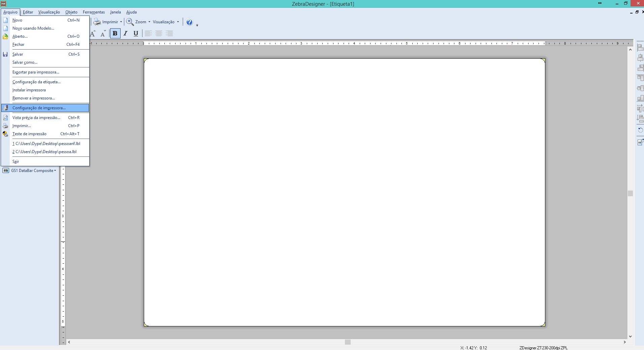Choose Novo usando Modelo from menu
Image resolution: width=644 pixels, height=350 pixels.
point(45,28)
